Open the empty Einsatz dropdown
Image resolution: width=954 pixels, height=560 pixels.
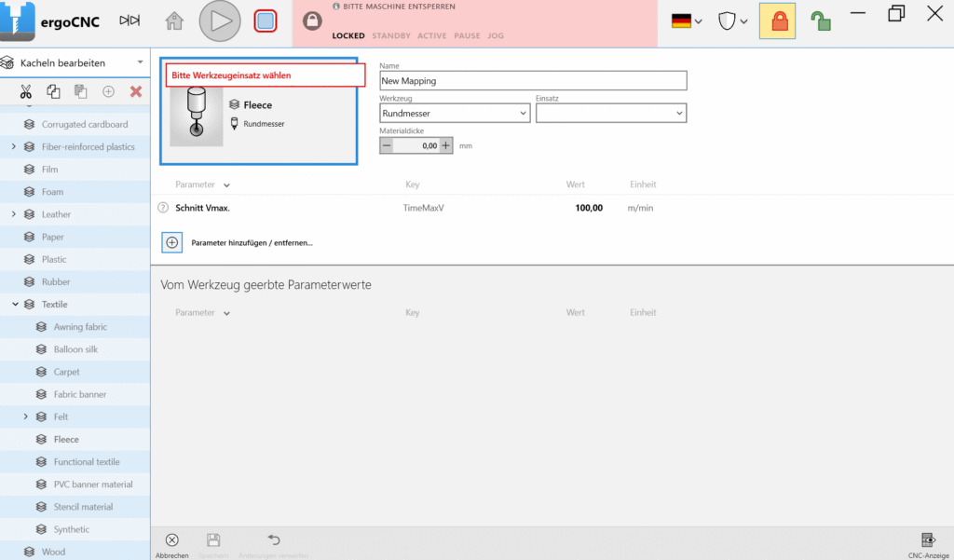[610, 114]
